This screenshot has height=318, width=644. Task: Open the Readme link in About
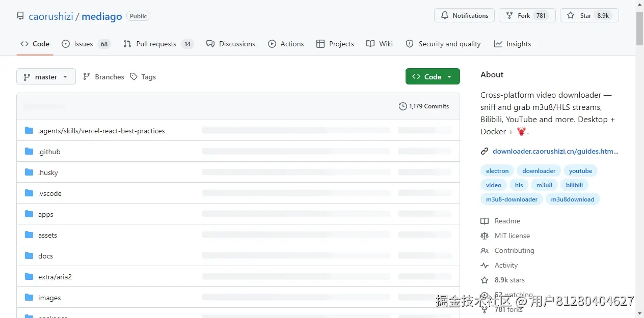click(x=500, y=221)
